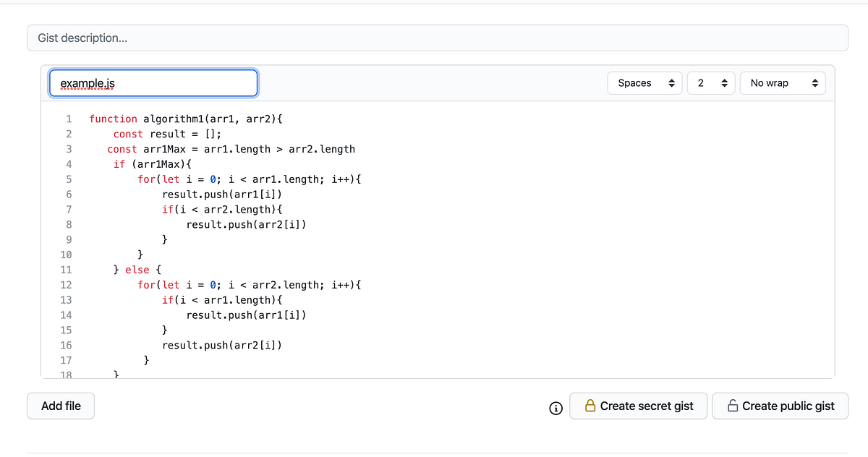Click the chevron on the No wrap selector
The width and height of the screenshot is (868, 457).
pyautogui.click(x=816, y=82)
